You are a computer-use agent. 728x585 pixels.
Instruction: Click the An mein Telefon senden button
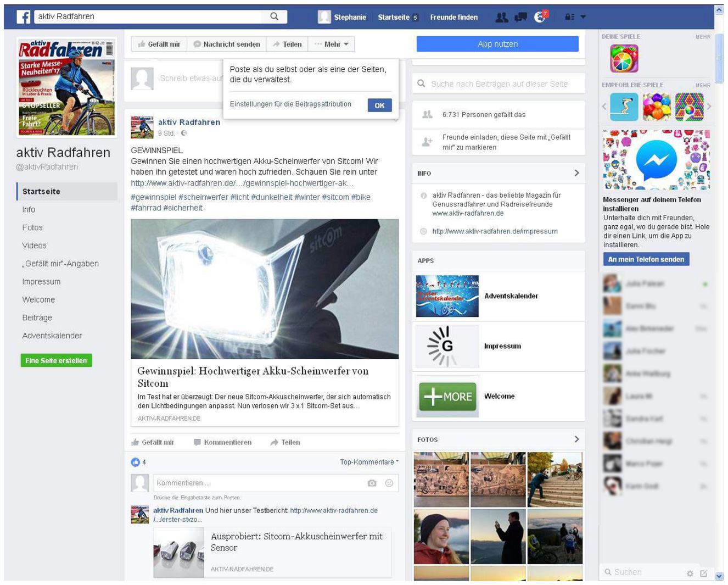pos(646,259)
